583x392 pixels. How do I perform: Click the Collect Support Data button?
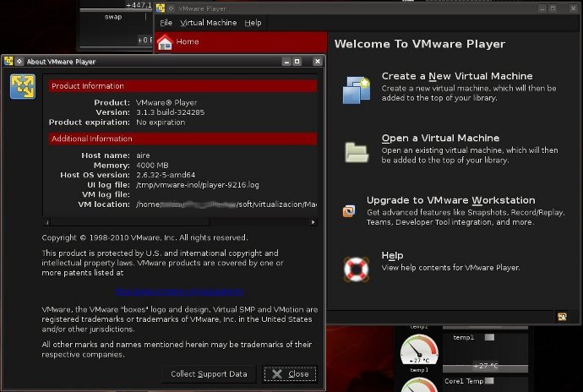click(209, 373)
